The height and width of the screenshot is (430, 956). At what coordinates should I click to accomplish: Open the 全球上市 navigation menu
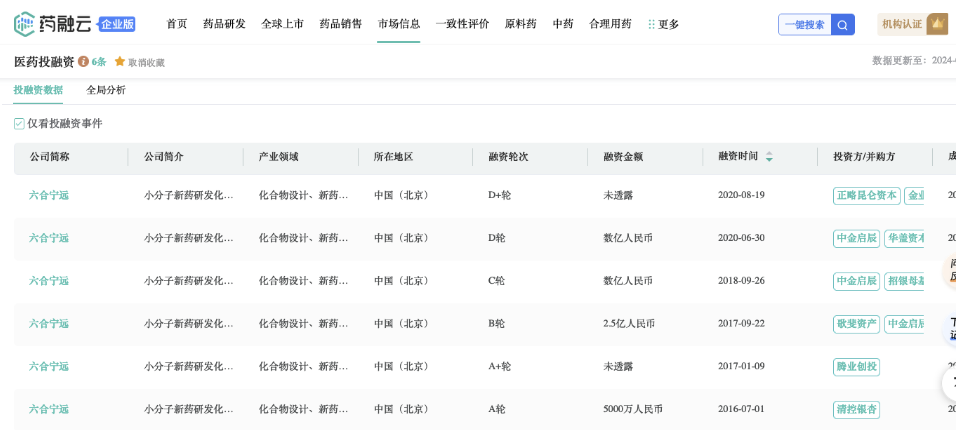(282, 24)
